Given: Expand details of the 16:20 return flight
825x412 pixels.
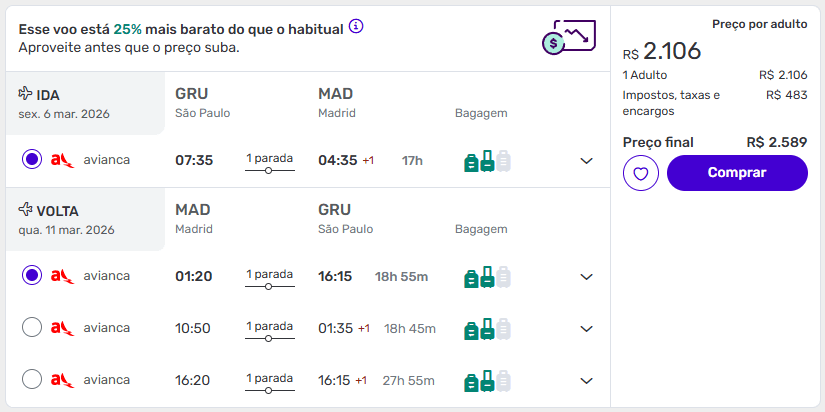Looking at the screenshot, I should pos(587,380).
